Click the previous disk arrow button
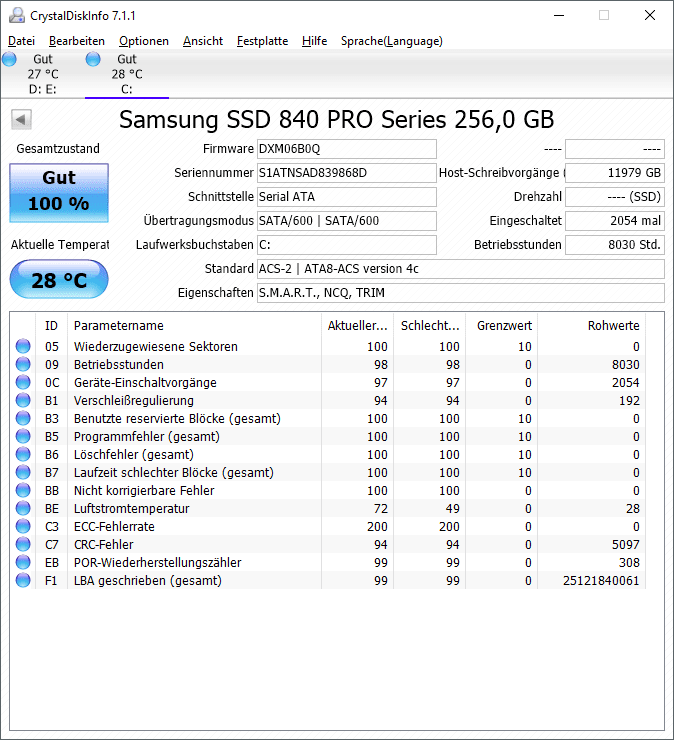Viewport: 674px width, 740px height. click(21, 119)
